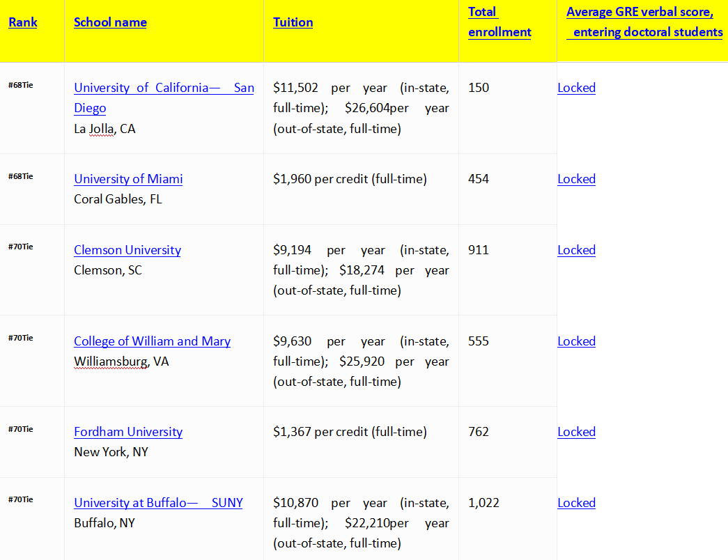Select the #70Tie rank for University at Buffalo
Screen dimensions: 728x560
click(x=21, y=499)
